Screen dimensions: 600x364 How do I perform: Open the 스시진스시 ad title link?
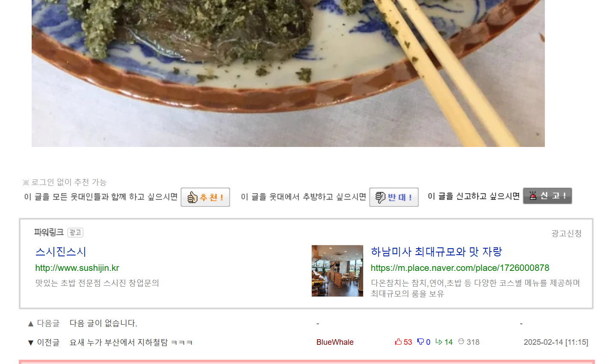coord(61,252)
